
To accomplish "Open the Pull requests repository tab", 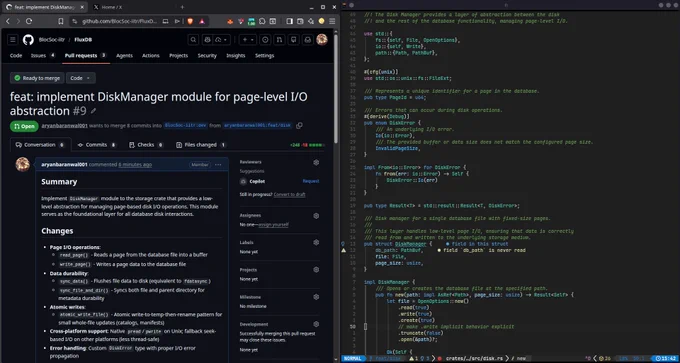I will (86, 56).
